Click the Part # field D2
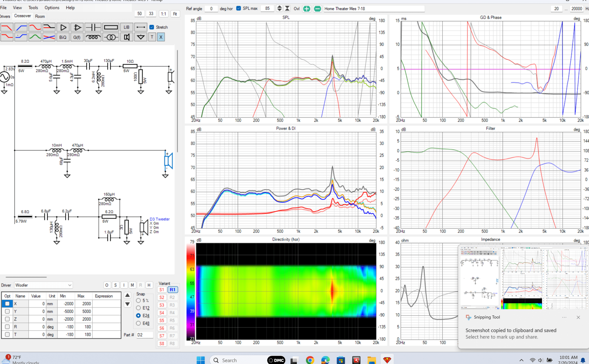 (x=145, y=335)
